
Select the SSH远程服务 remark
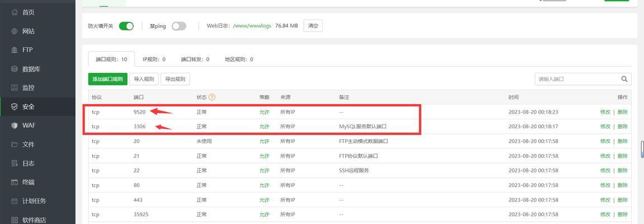click(354, 170)
